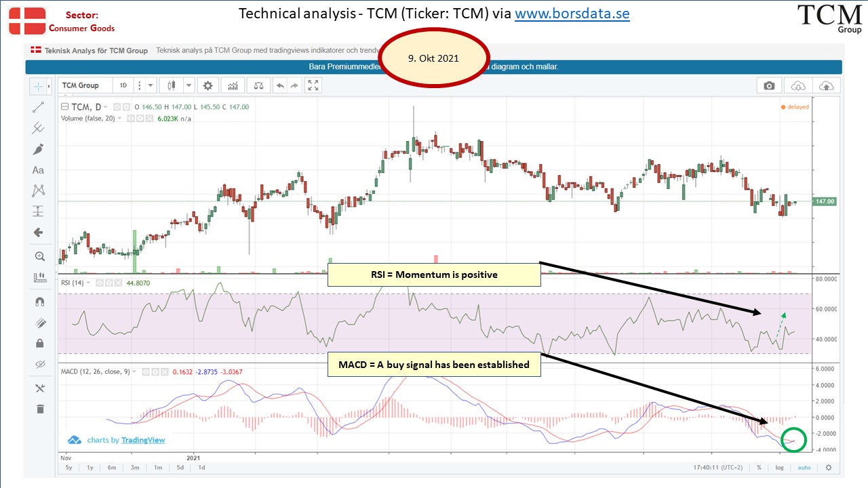Open MACD indicator settings
This screenshot has width=868, height=488.
click(x=154, y=371)
